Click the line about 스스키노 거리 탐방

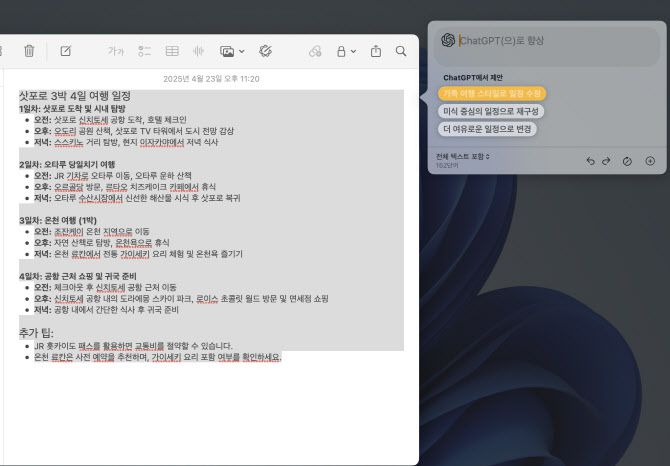click(x=126, y=142)
